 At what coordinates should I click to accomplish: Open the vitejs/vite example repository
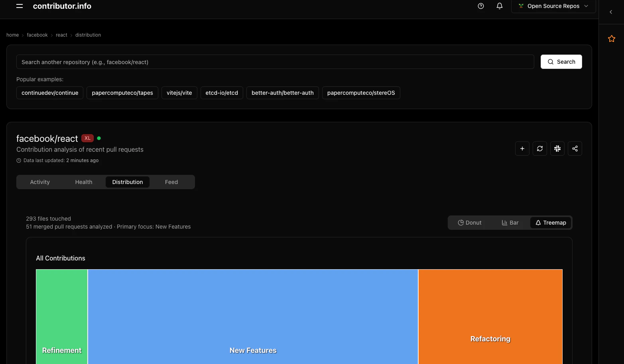179,92
